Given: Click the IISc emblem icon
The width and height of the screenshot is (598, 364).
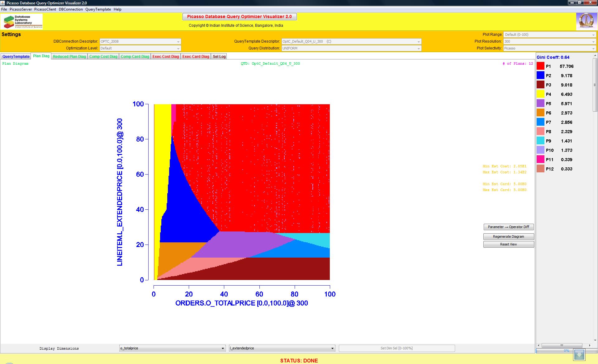Looking at the screenshot, I should [x=586, y=21].
